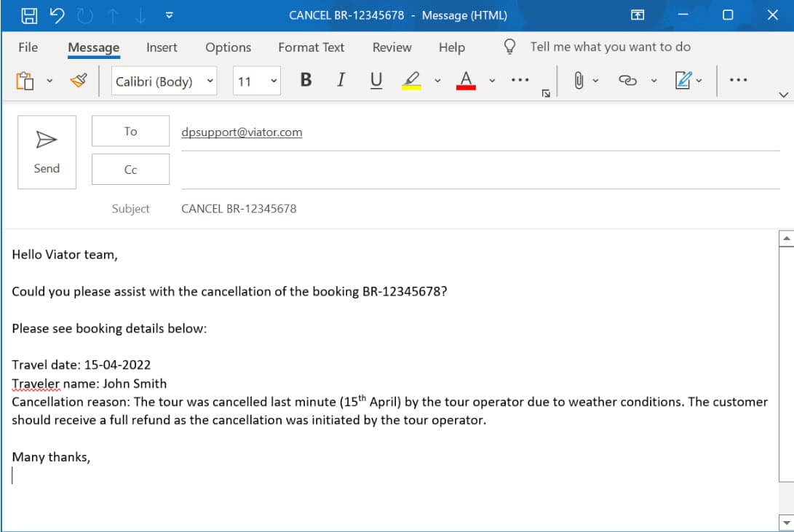Toggle Underline formatting
Image resolution: width=794 pixels, height=532 pixels.
coord(376,80)
